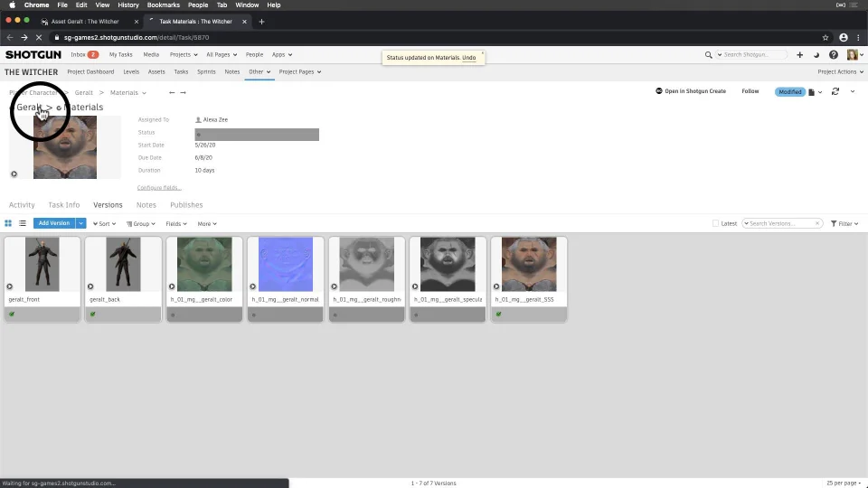868x488 pixels.
Task: Play the geralt_specular version
Action: tap(415, 286)
